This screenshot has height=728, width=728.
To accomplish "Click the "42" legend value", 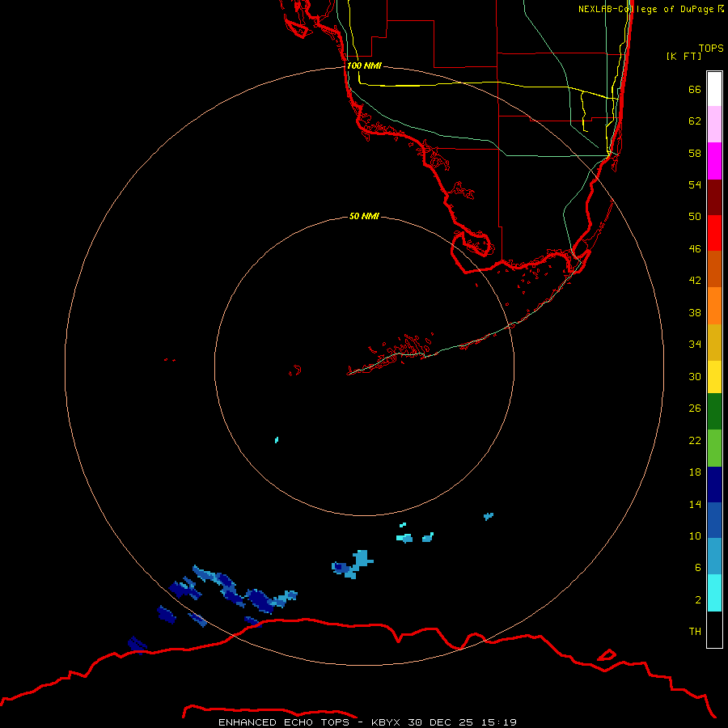I will click(695, 280).
